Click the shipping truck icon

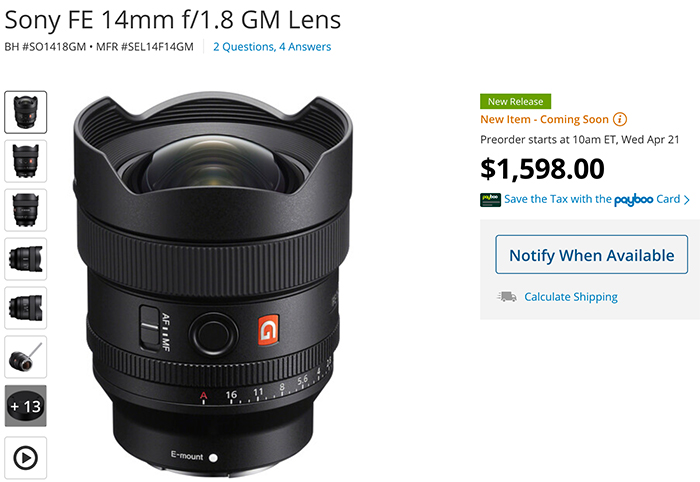tap(507, 297)
